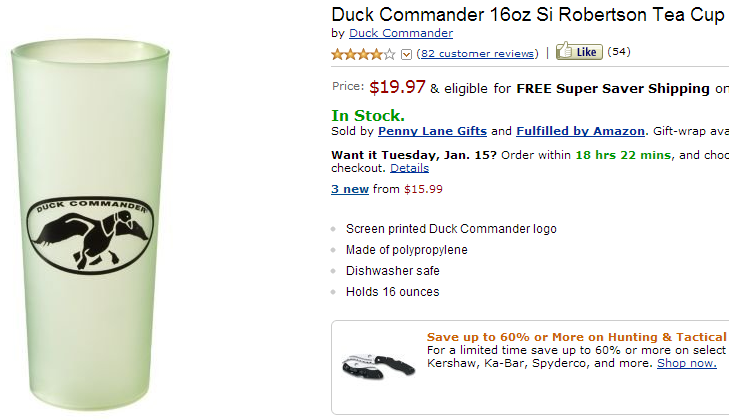Click the Duck Commander logo on the cup
This screenshot has height=420, width=729.
[90, 235]
